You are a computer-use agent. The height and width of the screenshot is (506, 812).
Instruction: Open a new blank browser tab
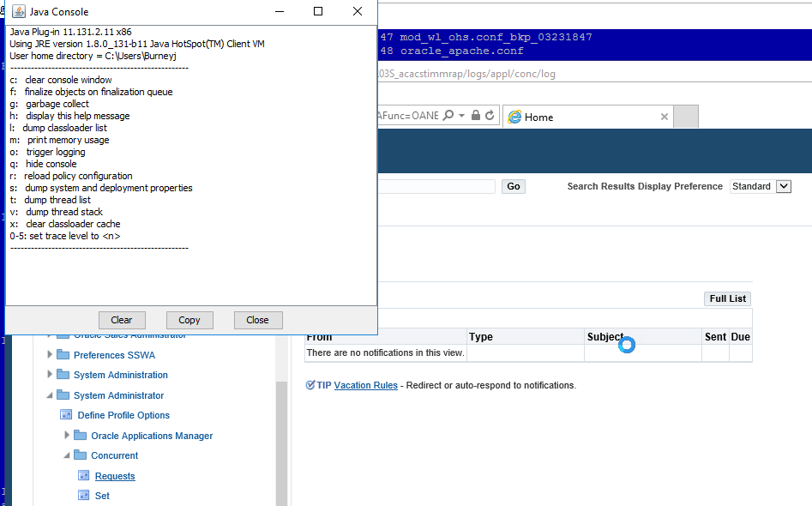(686, 117)
